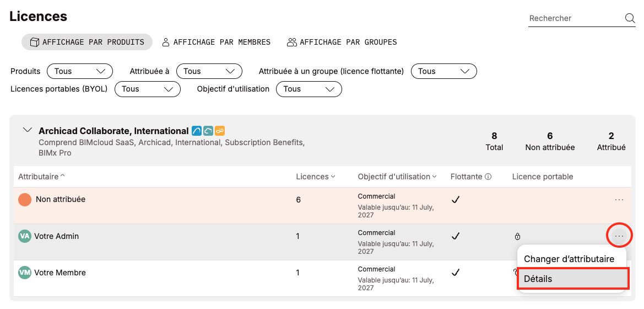Click floating checkmark in Votre Membre row

[x=455, y=273]
